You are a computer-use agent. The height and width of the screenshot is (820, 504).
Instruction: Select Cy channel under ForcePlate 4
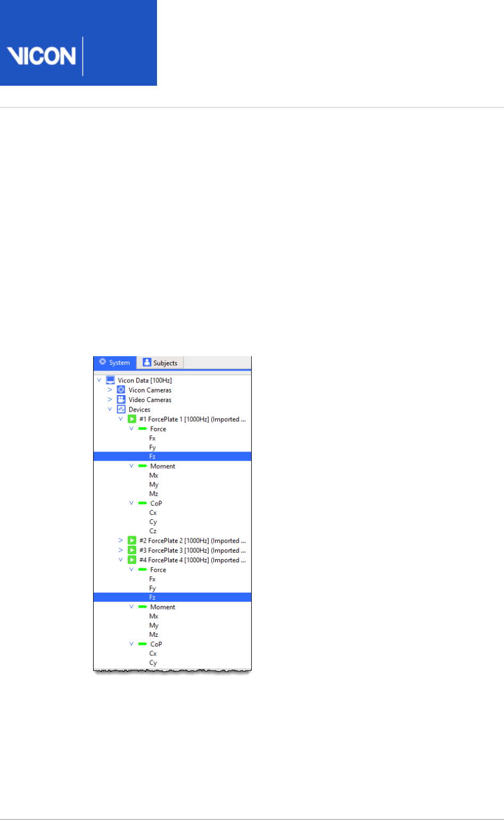(x=153, y=662)
